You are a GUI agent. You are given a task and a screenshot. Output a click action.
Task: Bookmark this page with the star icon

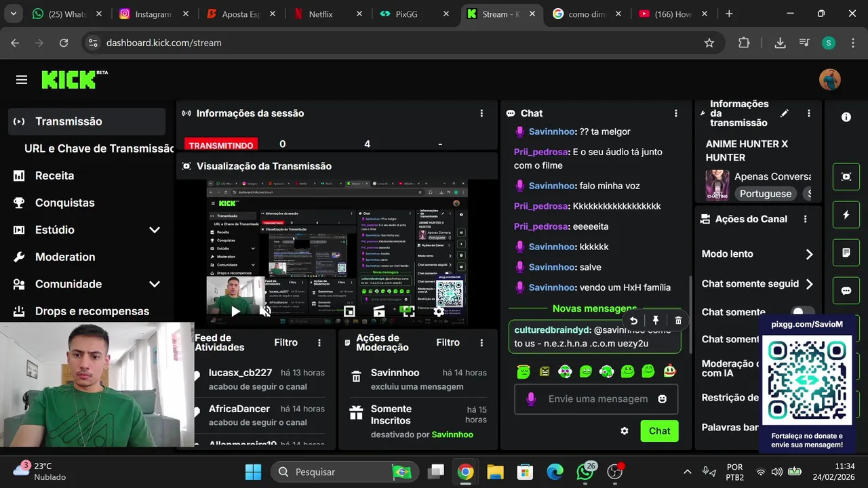709,43
